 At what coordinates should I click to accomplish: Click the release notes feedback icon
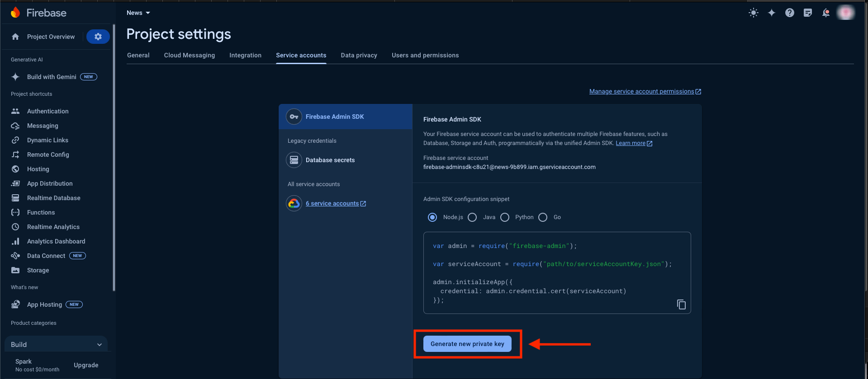tap(807, 13)
